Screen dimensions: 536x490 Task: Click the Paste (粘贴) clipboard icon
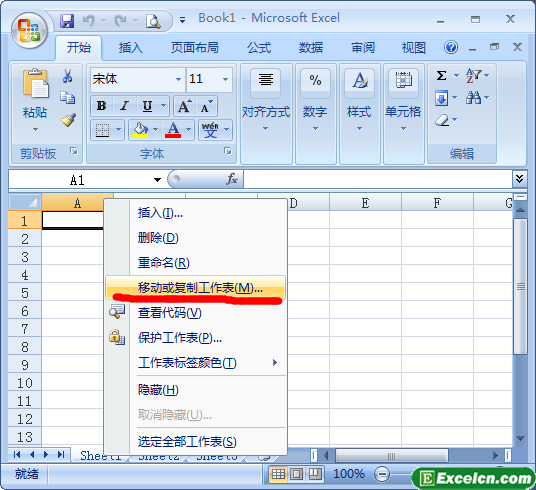tap(35, 83)
